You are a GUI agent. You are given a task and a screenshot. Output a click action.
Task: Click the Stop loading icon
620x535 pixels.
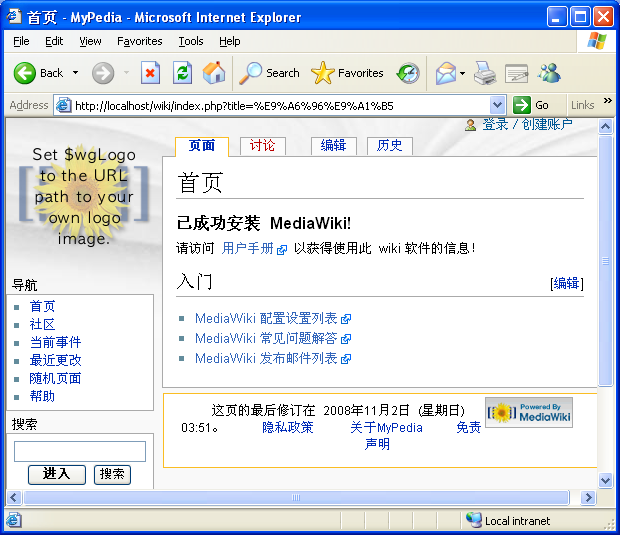[x=150, y=73]
